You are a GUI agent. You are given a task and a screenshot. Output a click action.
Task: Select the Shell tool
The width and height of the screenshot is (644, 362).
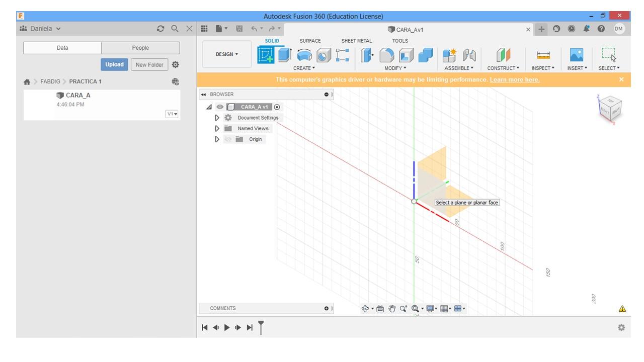(406, 55)
